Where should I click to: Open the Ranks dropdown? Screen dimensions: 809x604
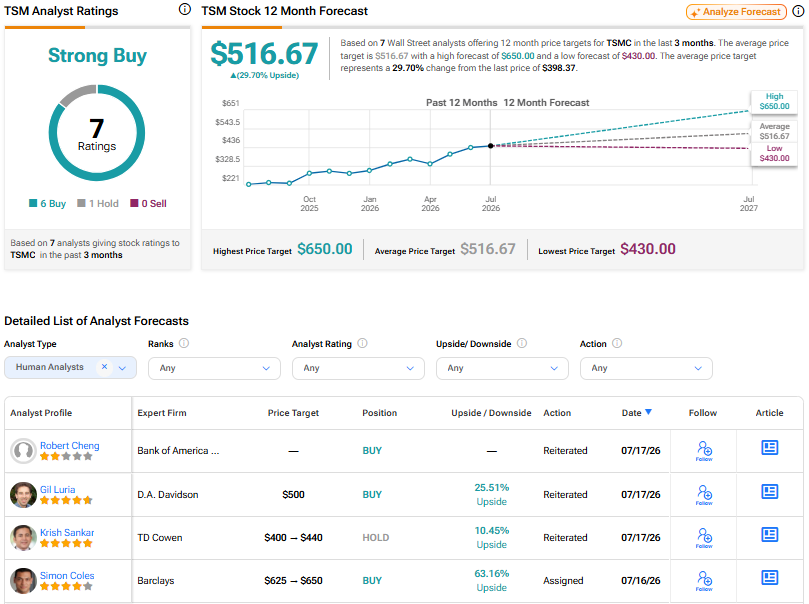point(214,368)
